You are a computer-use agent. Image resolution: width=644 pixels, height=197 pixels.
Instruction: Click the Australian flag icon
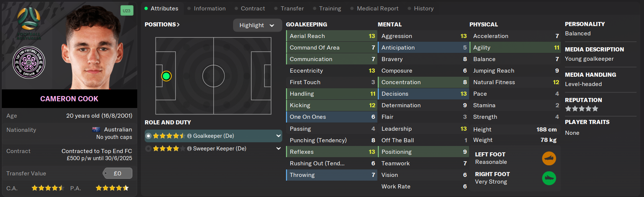96,130
